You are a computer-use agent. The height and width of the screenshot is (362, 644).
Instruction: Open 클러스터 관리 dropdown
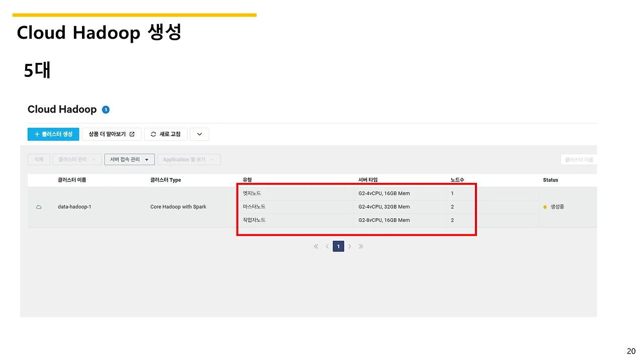click(77, 159)
